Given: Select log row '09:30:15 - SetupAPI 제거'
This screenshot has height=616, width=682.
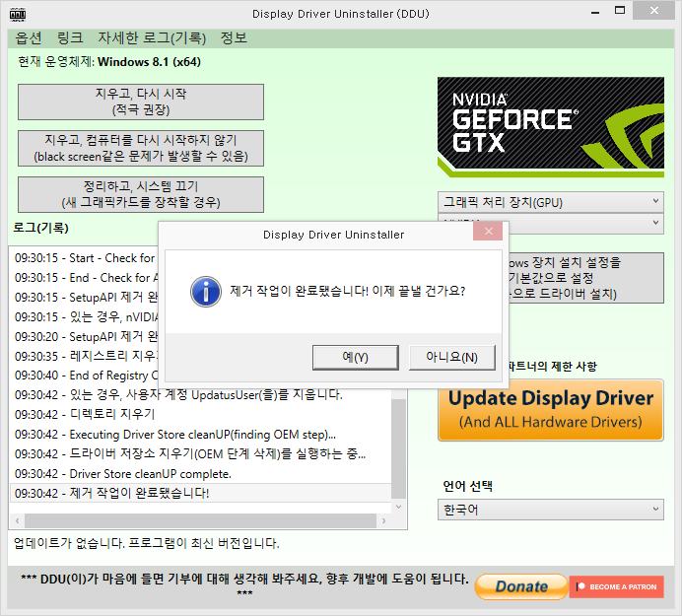Looking at the screenshot, I should (85, 298).
